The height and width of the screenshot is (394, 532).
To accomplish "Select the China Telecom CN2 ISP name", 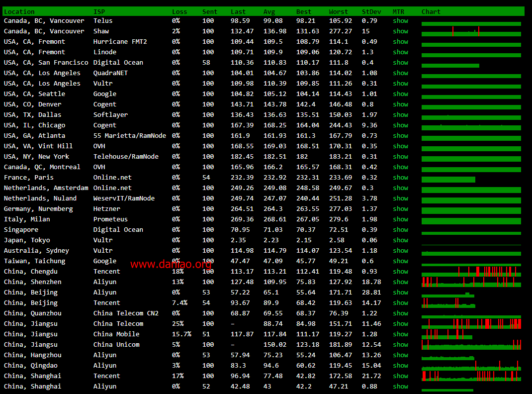I will [126, 313].
